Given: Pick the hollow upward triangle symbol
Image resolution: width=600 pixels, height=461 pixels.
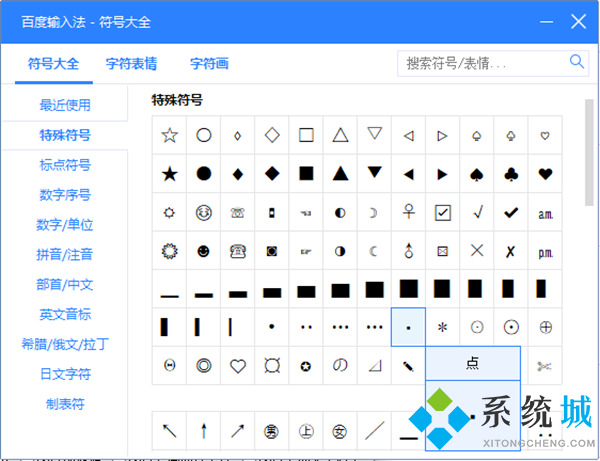Looking at the screenshot, I should (340, 135).
